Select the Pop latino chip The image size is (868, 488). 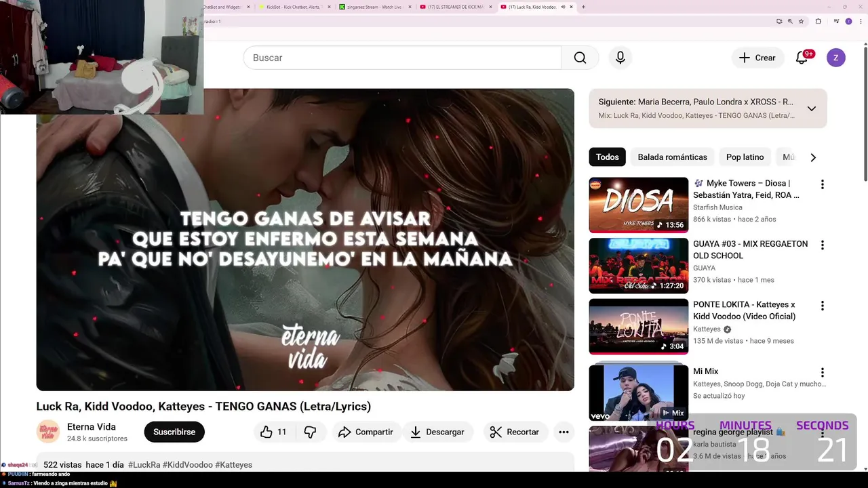(745, 157)
